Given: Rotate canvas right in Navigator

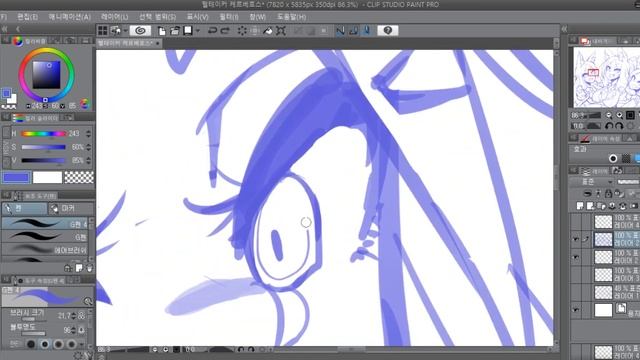Looking at the screenshot, I should pos(619,126).
